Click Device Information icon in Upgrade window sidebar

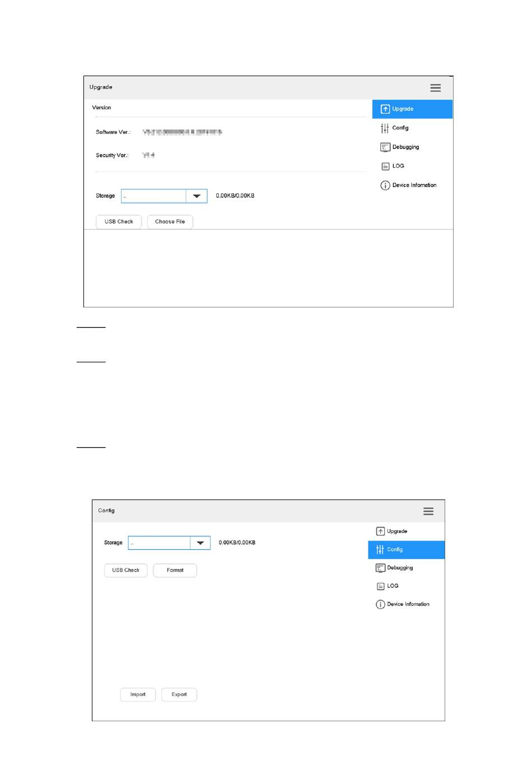(385, 185)
